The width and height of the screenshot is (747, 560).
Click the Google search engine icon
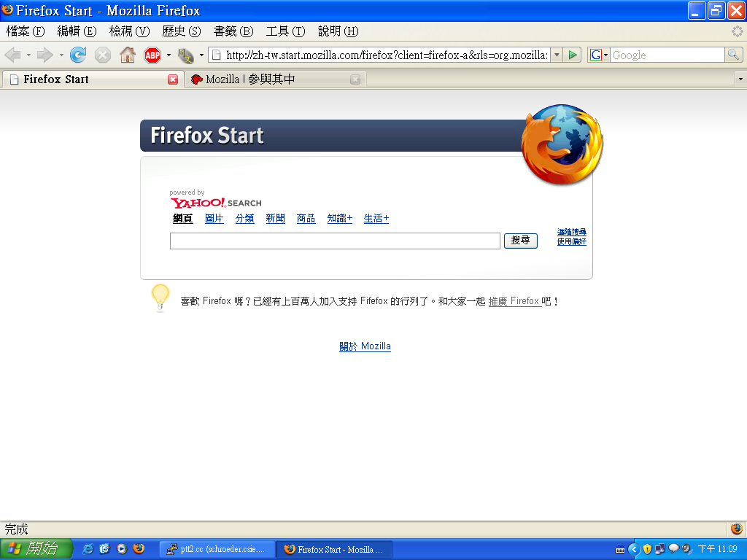coord(595,55)
